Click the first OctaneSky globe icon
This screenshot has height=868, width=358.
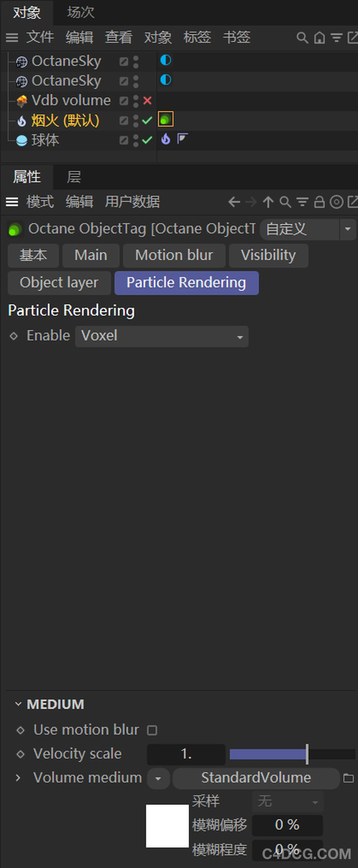(x=21, y=61)
